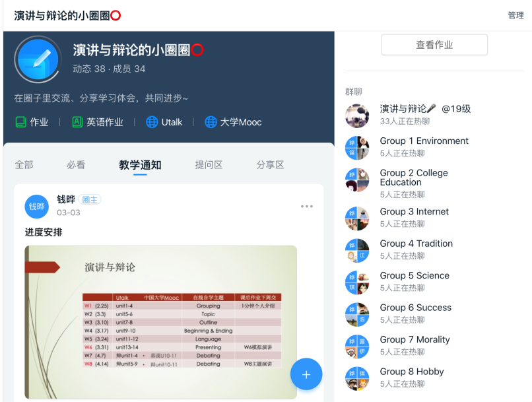The image size is (532, 402).
Task: Click 钱晔's round blue avatar
Action: coord(37,206)
